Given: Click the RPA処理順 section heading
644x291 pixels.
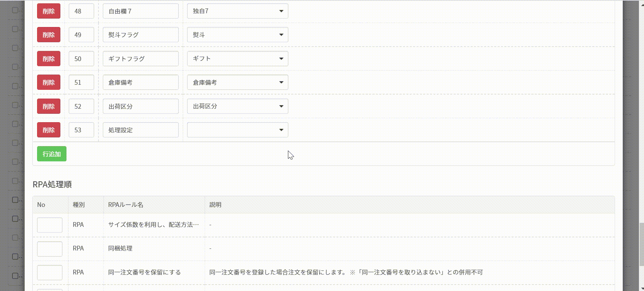Looking at the screenshot, I should [x=52, y=184].
